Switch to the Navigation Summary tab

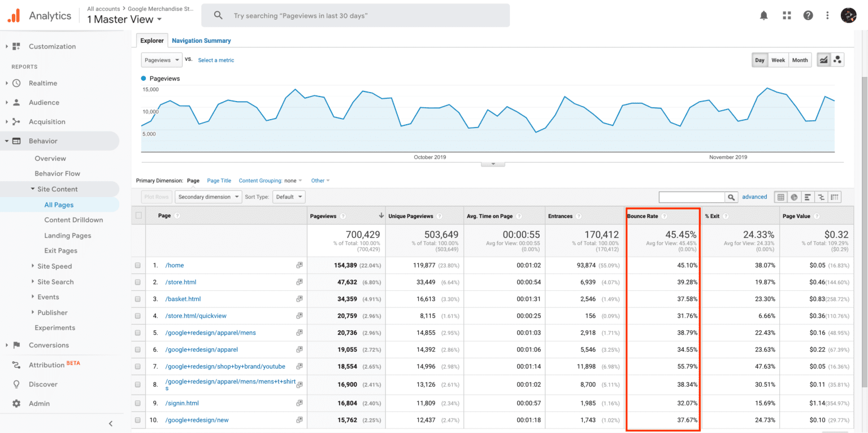[x=201, y=41]
